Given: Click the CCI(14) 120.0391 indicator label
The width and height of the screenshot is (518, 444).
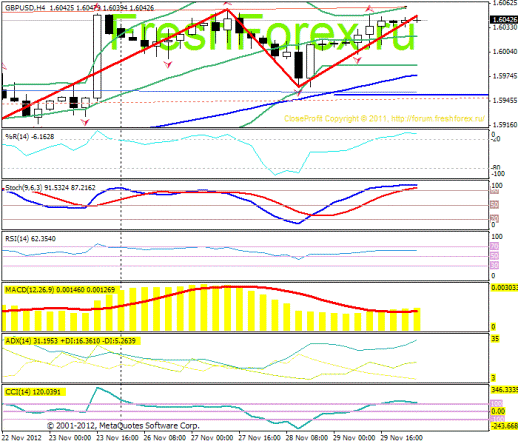Looking at the screenshot, I should pos(33,392).
